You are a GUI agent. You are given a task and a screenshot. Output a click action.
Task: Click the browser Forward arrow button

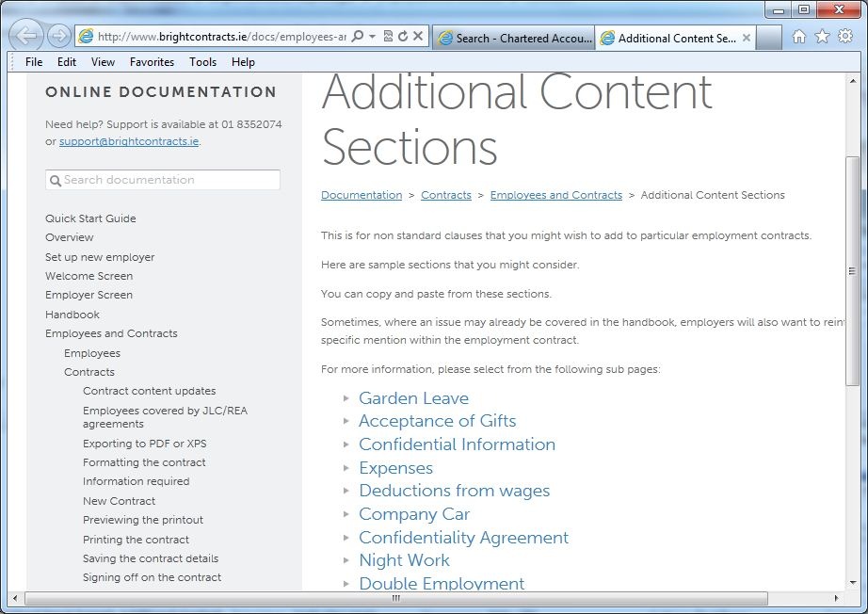(x=58, y=37)
